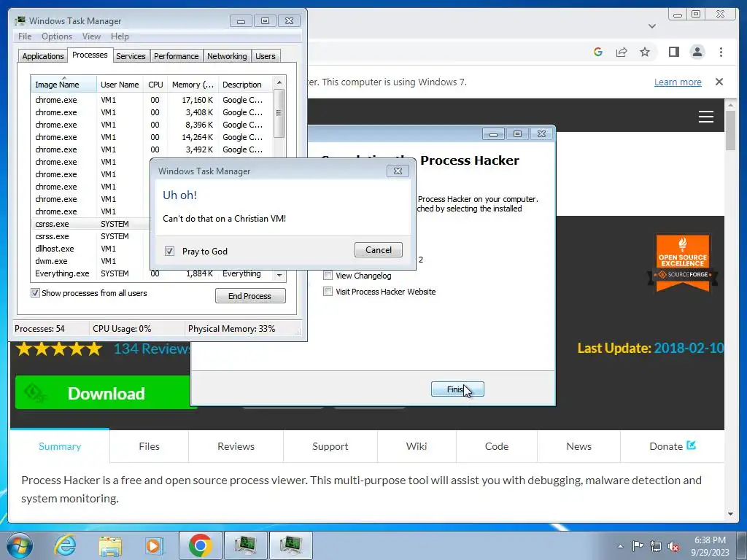Click the first Task Manager taskbar button
Viewport: 747px width, 560px height.
click(x=245, y=545)
